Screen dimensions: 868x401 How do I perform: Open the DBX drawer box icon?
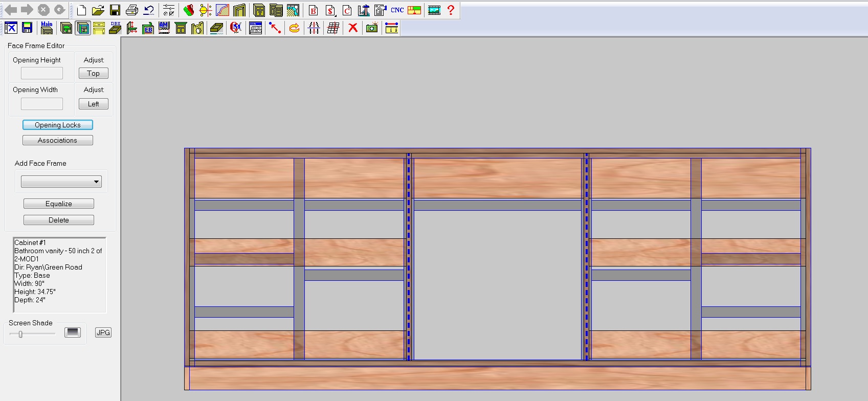tap(116, 28)
